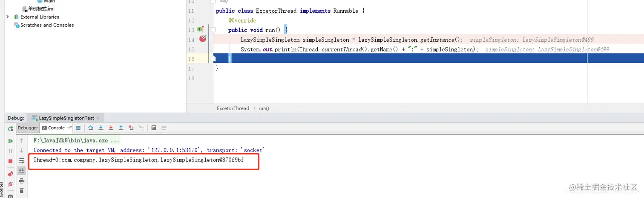Click the Rerun debug session icon
Screen dimensions: 644x198
(x=11, y=129)
